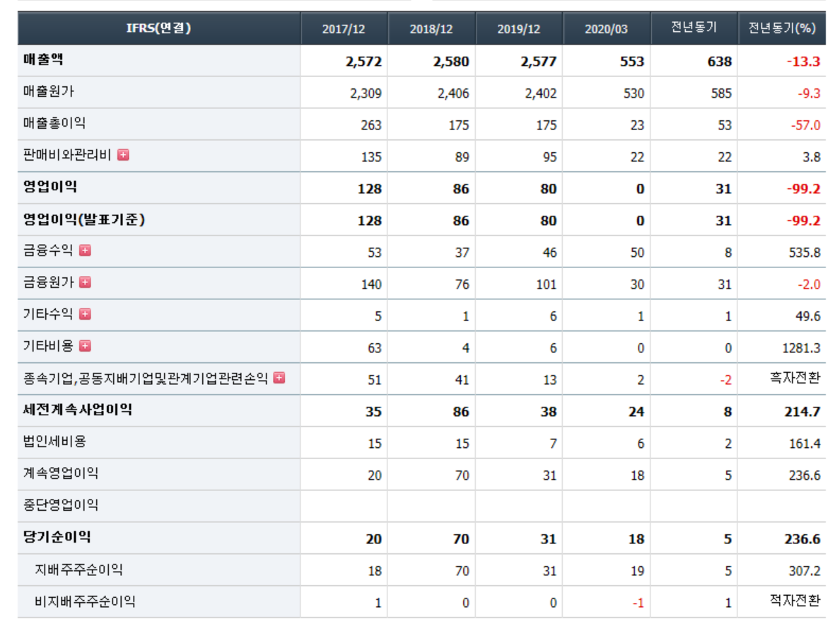
Task: Click the 매출액 row label
Action: (x=43, y=59)
